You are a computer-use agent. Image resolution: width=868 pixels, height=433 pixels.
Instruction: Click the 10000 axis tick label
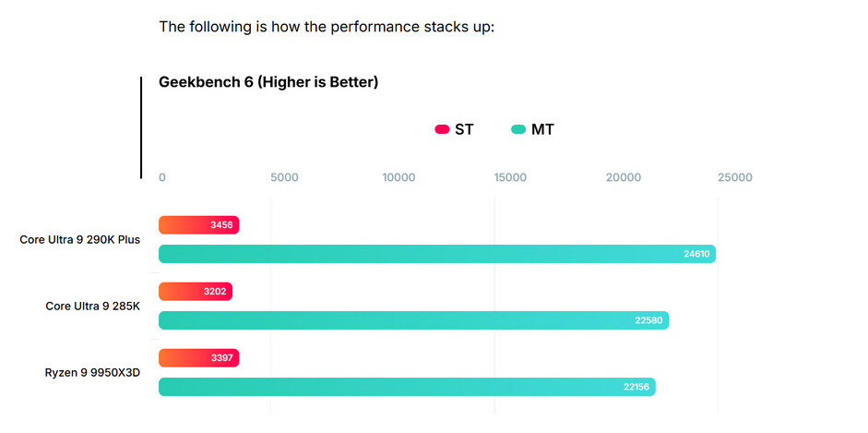398,177
